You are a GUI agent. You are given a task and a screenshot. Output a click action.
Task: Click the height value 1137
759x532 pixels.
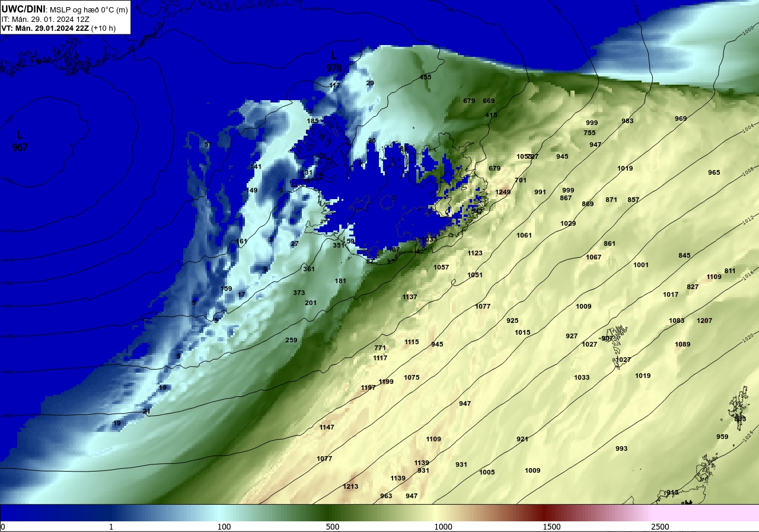click(410, 297)
